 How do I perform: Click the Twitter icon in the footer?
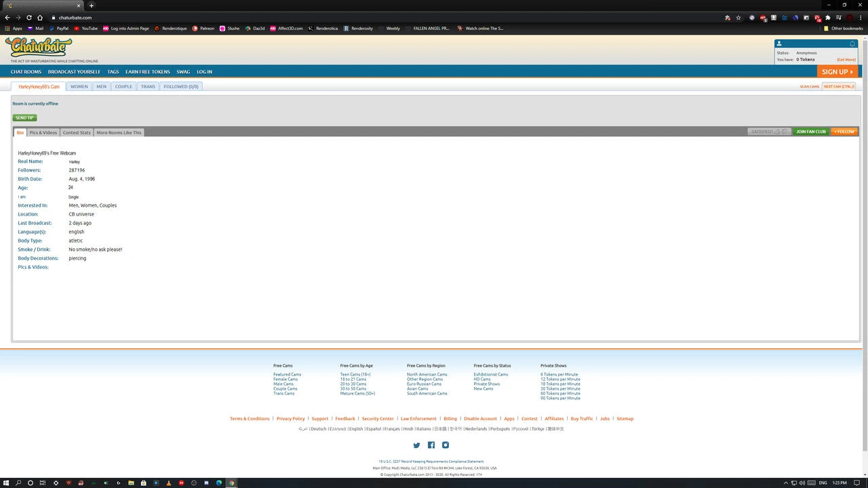tap(416, 445)
